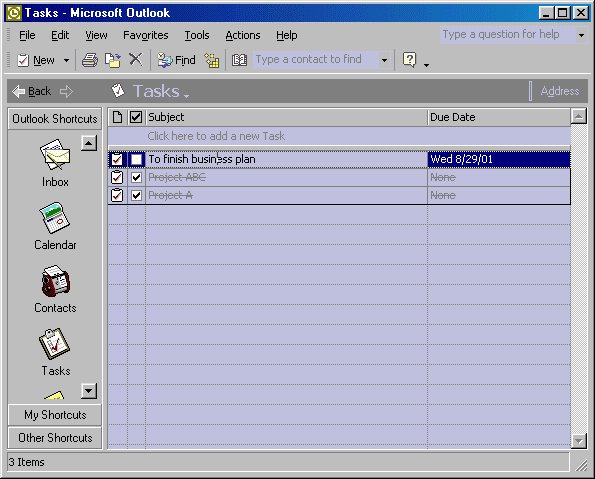
Task: Click the Microsoft Outlook Help icon
Action: pos(409,60)
